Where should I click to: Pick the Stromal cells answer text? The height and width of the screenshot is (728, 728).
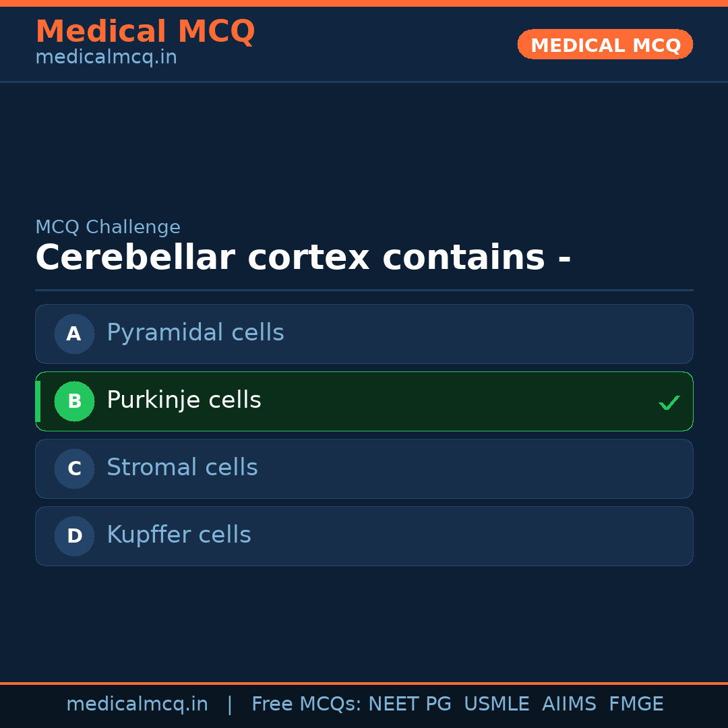182,468
